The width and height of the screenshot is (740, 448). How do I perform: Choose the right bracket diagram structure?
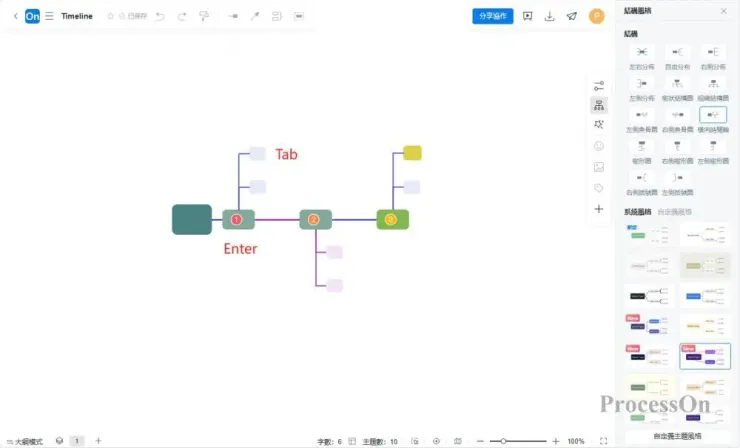tap(642, 183)
